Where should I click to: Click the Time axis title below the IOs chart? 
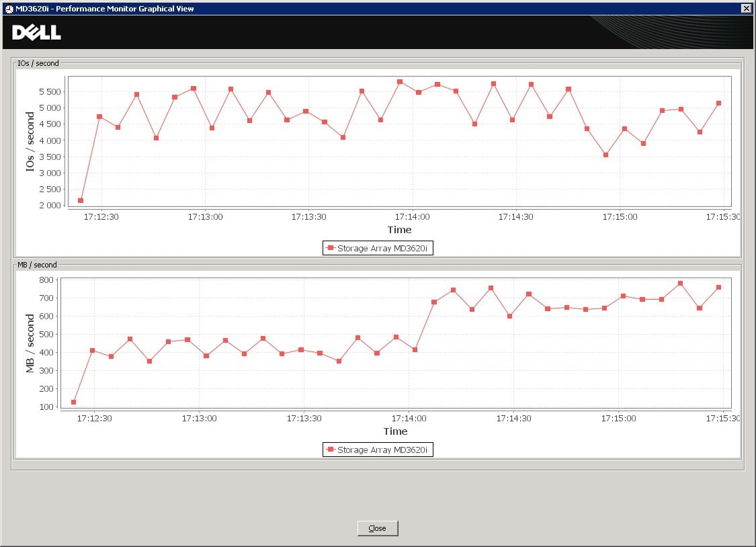coord(399,230)
